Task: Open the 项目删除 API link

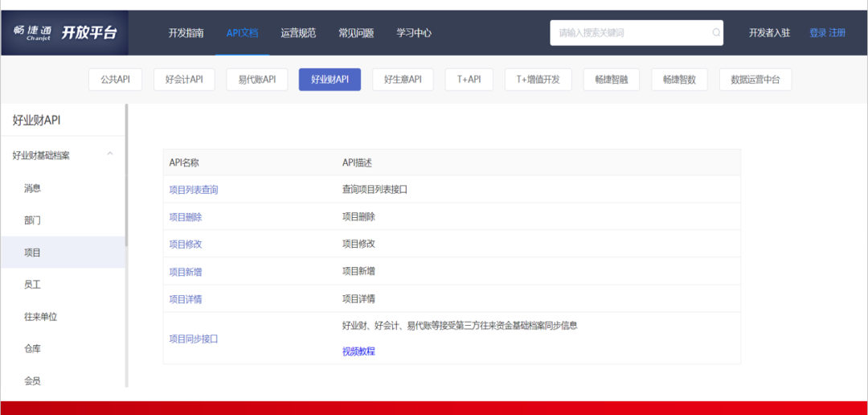Action: coord(186,217)
